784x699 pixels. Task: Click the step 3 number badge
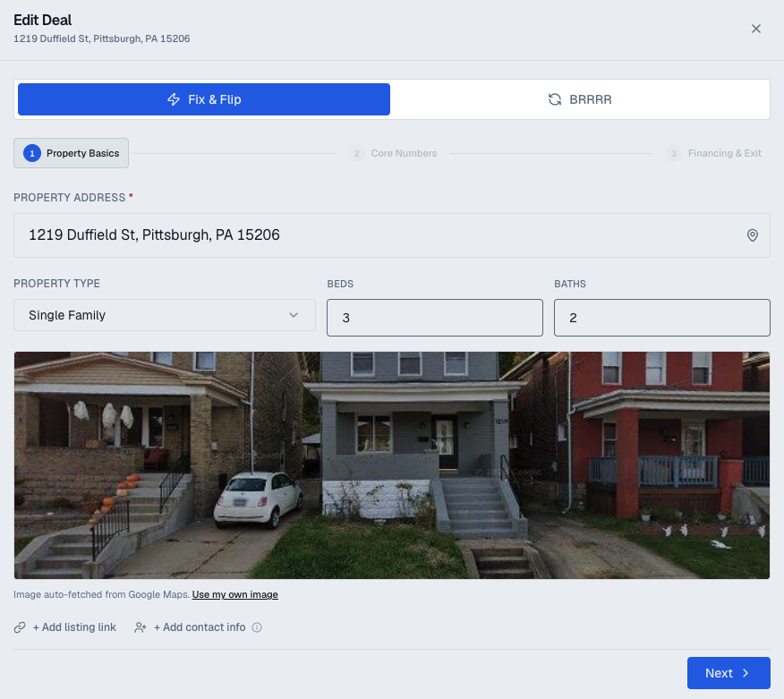pos(674,153)
